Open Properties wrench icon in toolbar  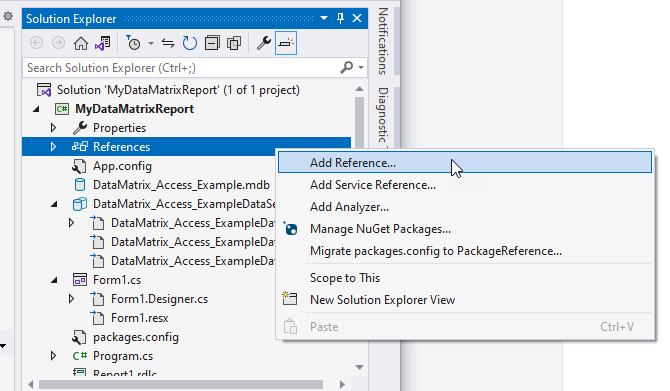click(x=264, y=43)
